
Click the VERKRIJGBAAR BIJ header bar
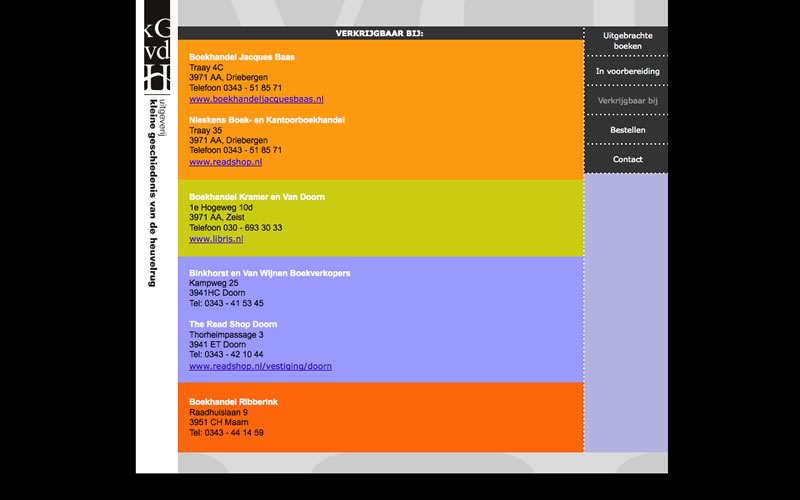(x=380, y=33)
